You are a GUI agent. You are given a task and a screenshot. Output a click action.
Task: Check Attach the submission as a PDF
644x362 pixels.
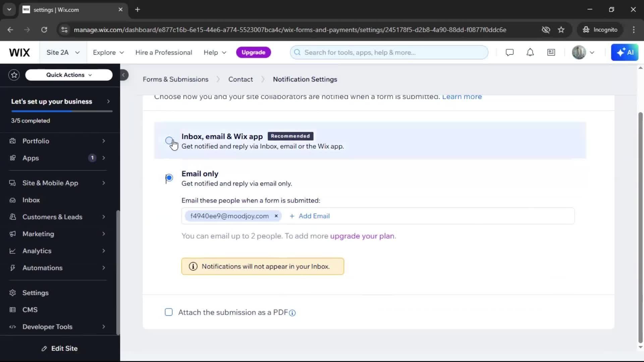pos(169,312)
